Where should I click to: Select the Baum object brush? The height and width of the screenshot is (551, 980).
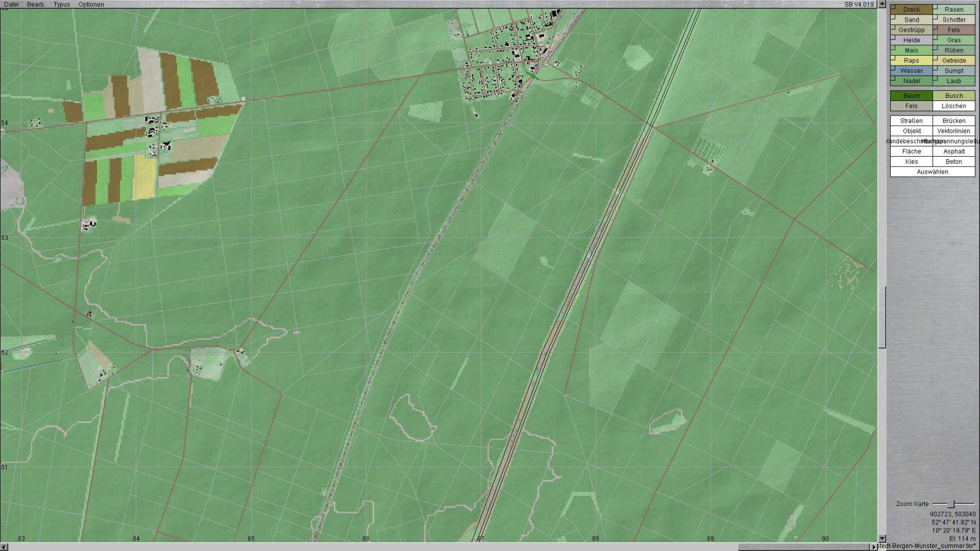click(x=911, y=95)
